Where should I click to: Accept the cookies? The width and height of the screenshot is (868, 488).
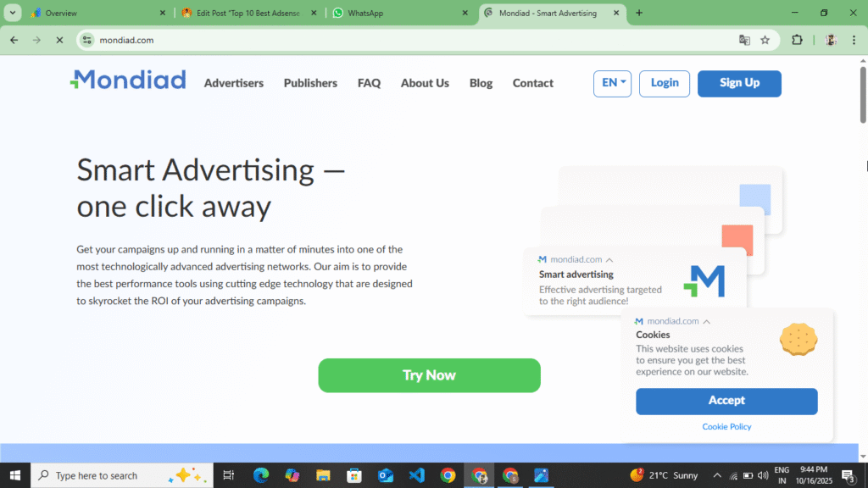pyautogui.click(x=726, y=401)
